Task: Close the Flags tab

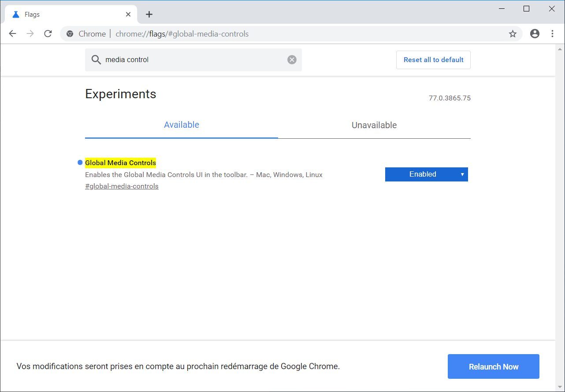Action: (x=128, y=14)
